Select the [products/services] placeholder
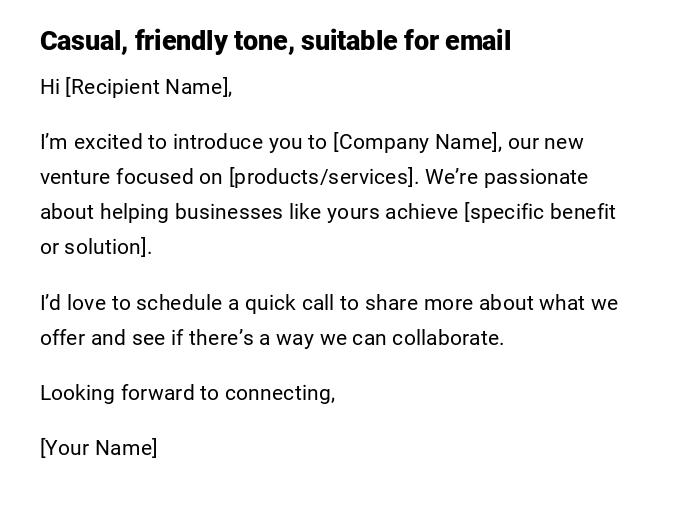Viewport: 700px width, 510px height. [x=322, y=177]
